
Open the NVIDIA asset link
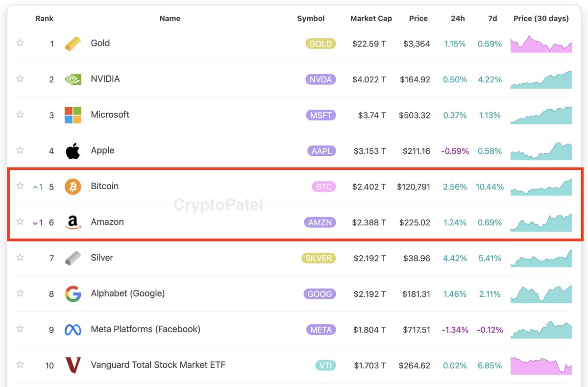pyautogui.click(x=105, y=79)
